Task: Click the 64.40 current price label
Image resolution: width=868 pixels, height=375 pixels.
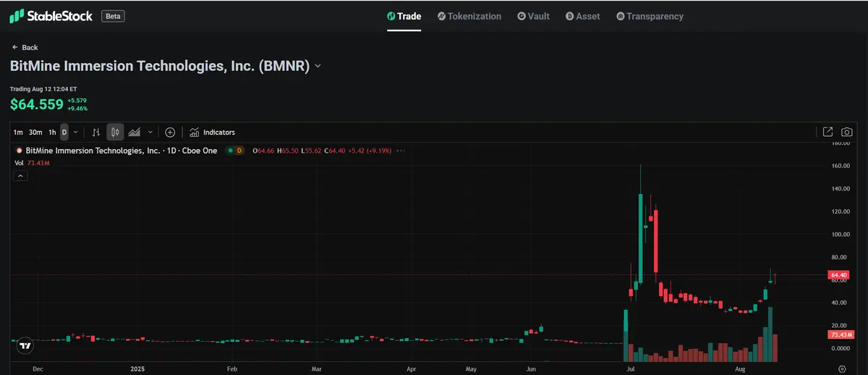Action: click(839, 276)
